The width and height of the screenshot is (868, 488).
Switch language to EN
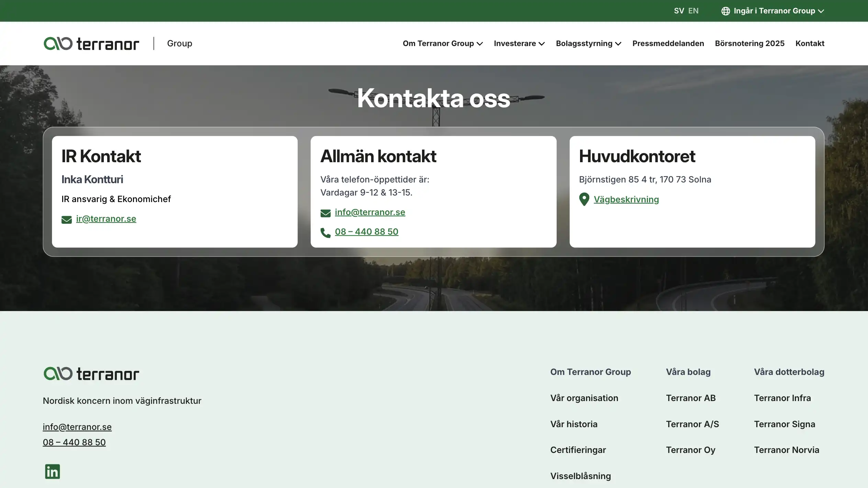click(693, 11)
